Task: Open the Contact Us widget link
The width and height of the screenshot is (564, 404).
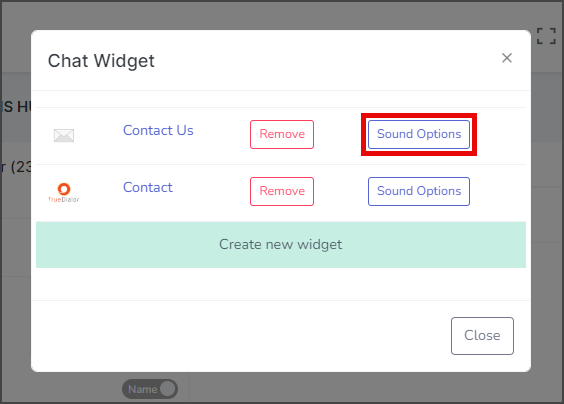Action: click(158, 130)
